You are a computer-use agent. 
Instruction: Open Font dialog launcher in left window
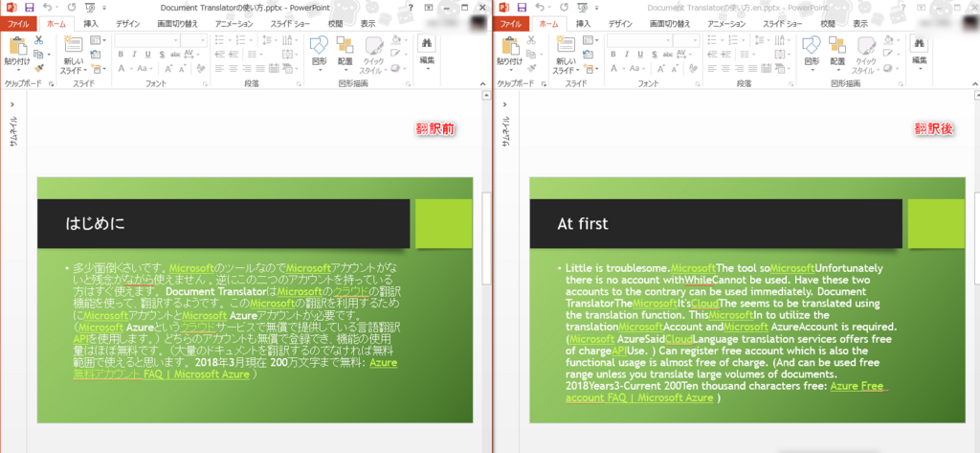click(207, 83)
